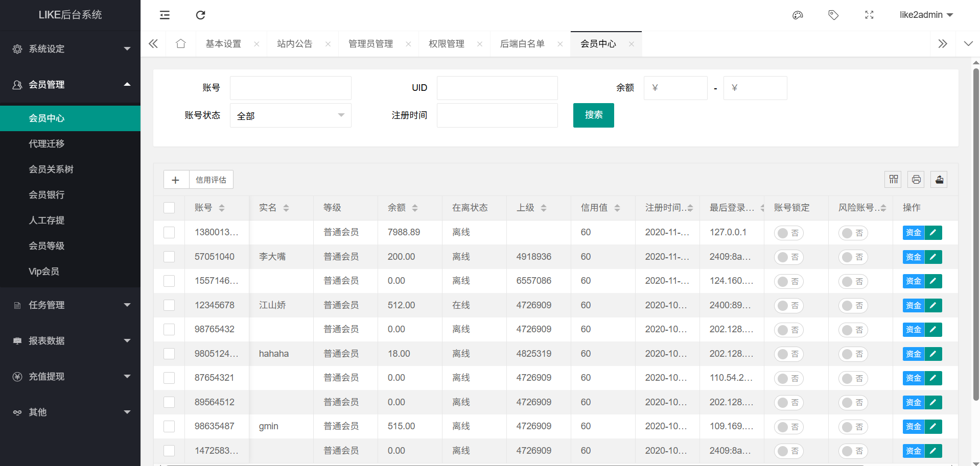This screenshot has width=980, height=466.
Task: Click the add (+) button in table toolbar
Action: click(176, 180)
